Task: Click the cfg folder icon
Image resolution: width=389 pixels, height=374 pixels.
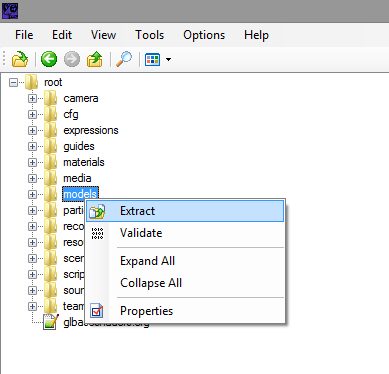Action: tap(50, 114)
